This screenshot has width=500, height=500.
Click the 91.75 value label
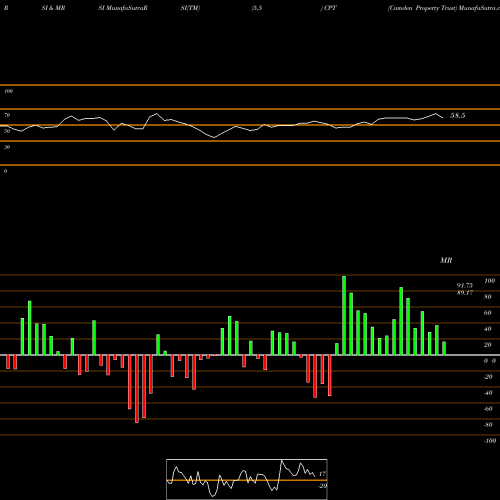[465, 286]
